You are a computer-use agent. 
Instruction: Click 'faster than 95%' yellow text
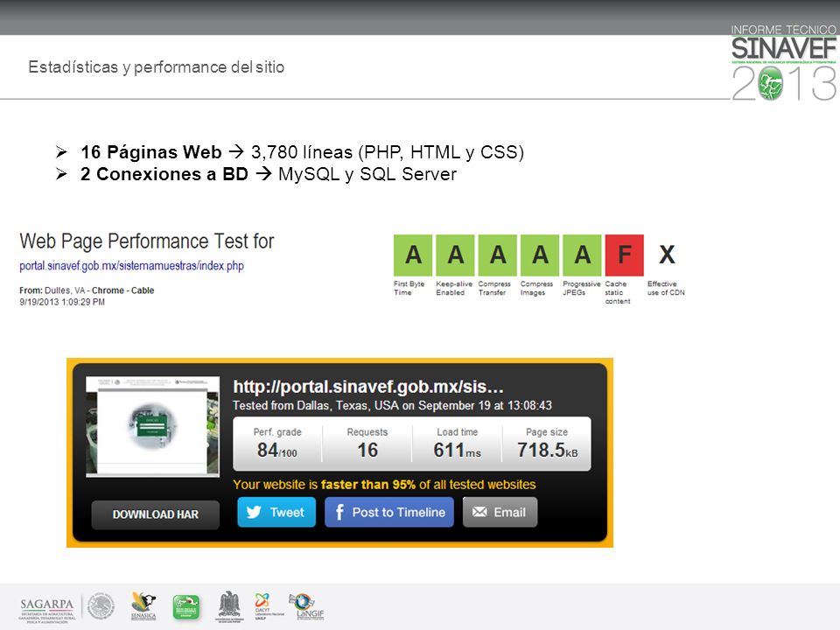[368, 485]
